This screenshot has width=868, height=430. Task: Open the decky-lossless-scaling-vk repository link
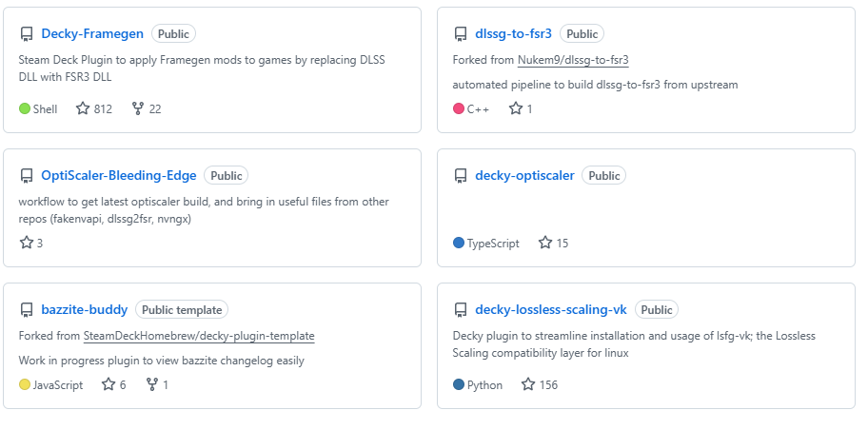[551, 309]
